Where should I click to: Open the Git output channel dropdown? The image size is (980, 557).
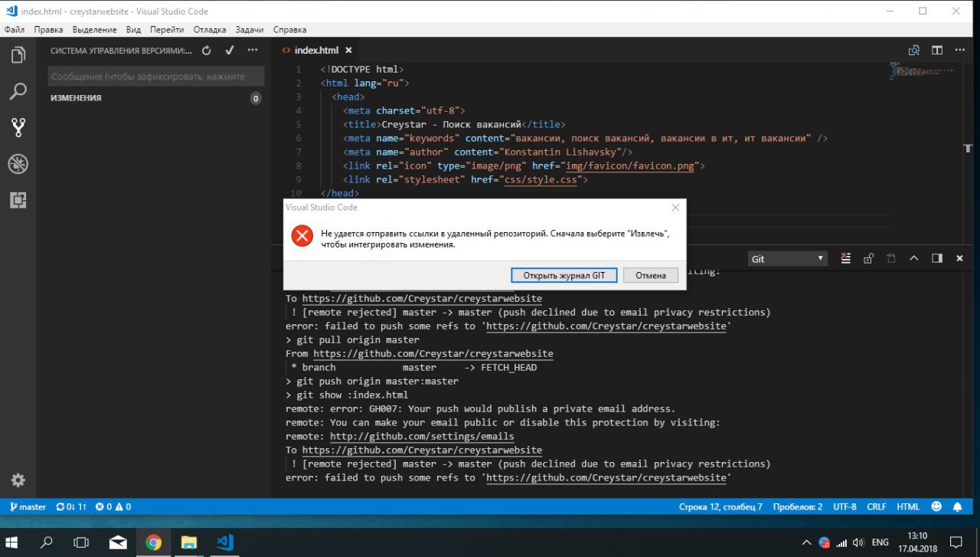click(787, 259)
